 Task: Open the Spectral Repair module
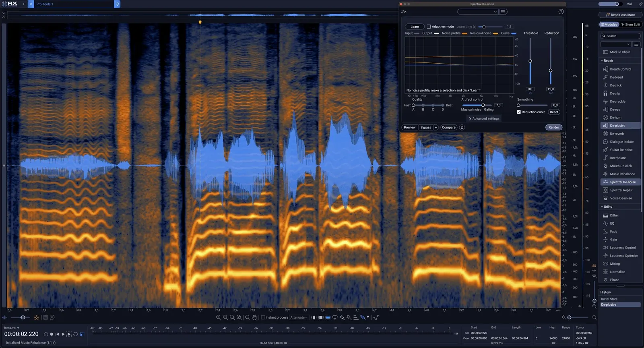(620, 190)
